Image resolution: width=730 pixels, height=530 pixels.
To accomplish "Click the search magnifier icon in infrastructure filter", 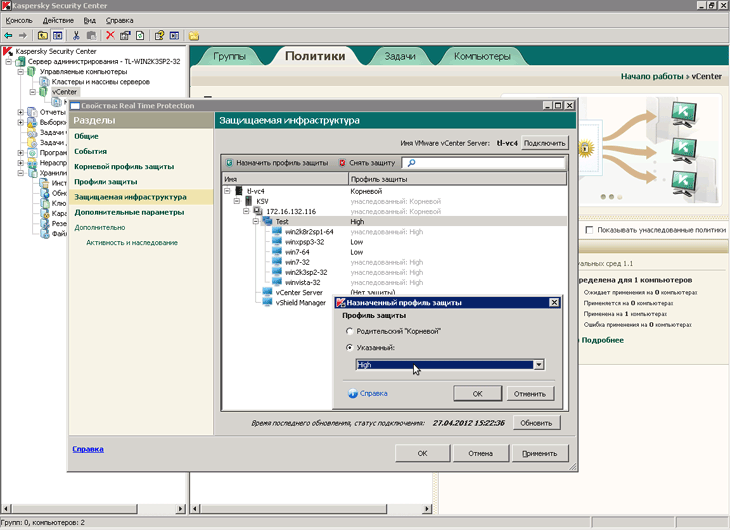I will (411, 163).
